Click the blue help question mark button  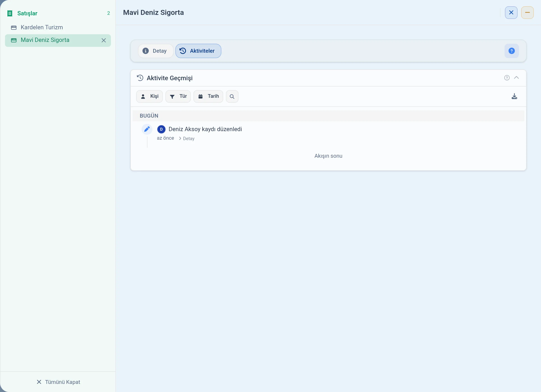tap(511, 51)
